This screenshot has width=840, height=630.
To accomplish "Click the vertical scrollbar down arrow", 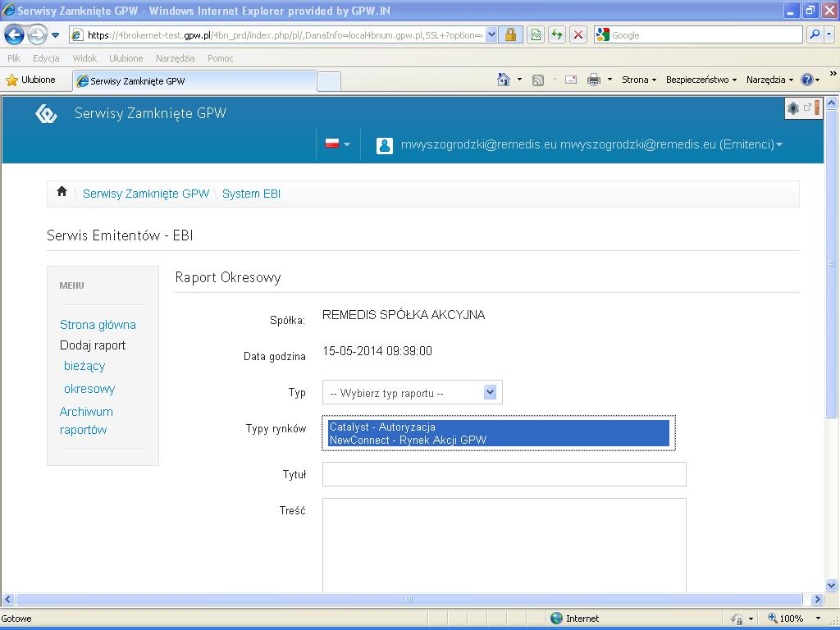I will tap(831, 585).
